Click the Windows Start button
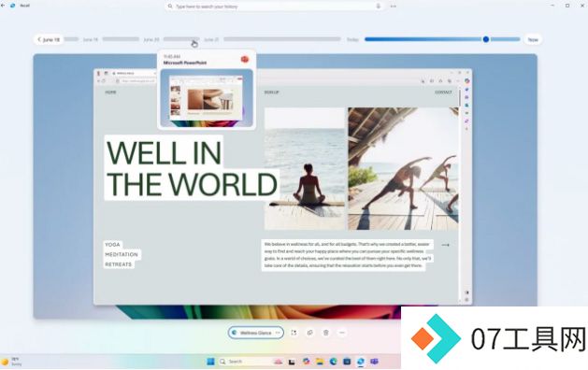This screenshot has height=370, width=588. click(x=210, y=362)
